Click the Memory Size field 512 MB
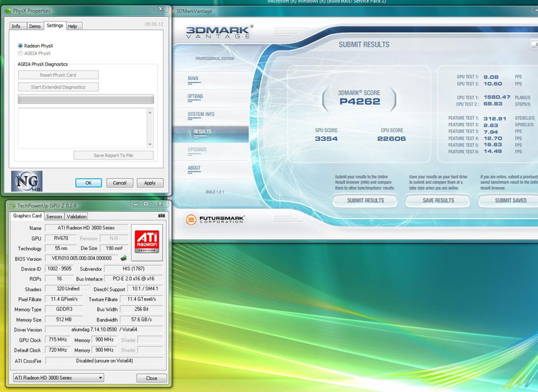The height and width of the screenshot is (392, 538). pyautogui.click(x=64, y=319)
